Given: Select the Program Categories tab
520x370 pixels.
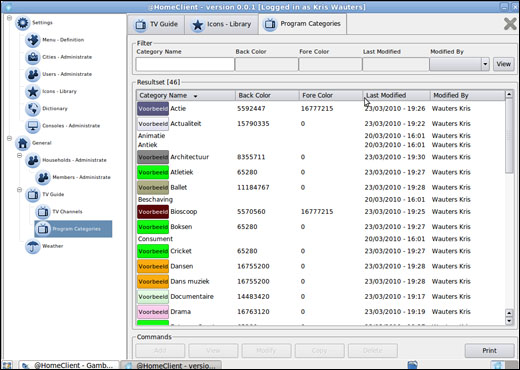Looking at the screenshot, I should (302, 24).
